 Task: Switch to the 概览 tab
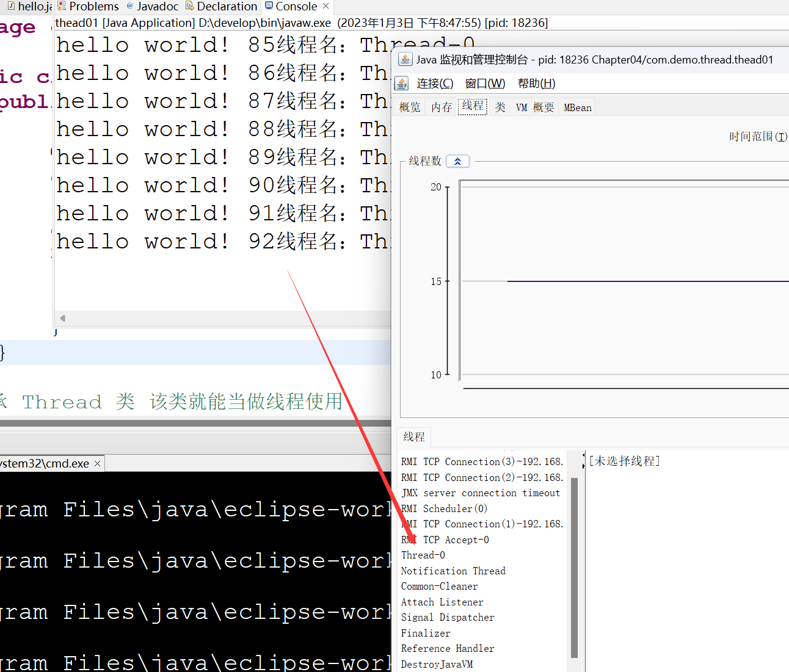(410, 107)
